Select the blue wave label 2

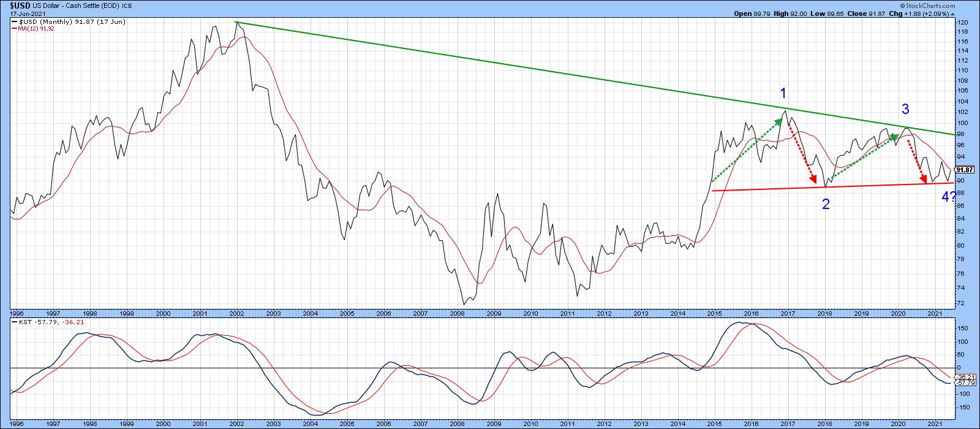coord(826,205)
